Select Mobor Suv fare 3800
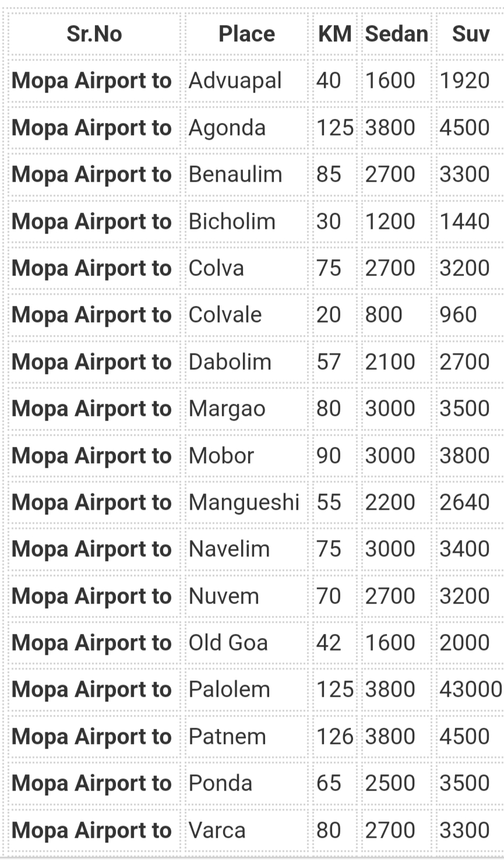The image size is (504, 860). (471, 455)
